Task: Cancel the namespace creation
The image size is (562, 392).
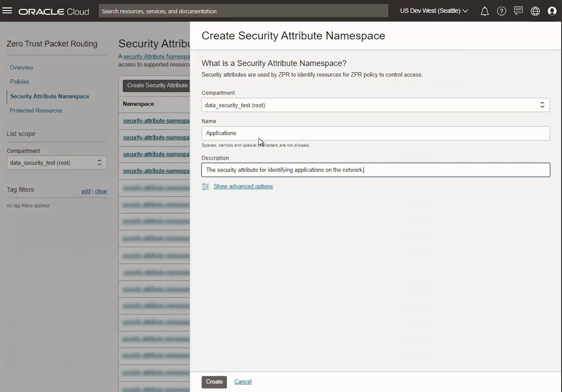Action: click(x=243, y=381)
